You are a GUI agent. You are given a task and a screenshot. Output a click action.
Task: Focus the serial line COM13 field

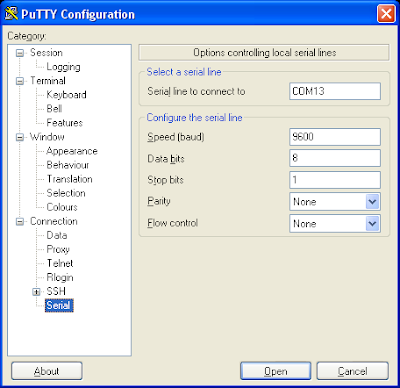(335, 91)
